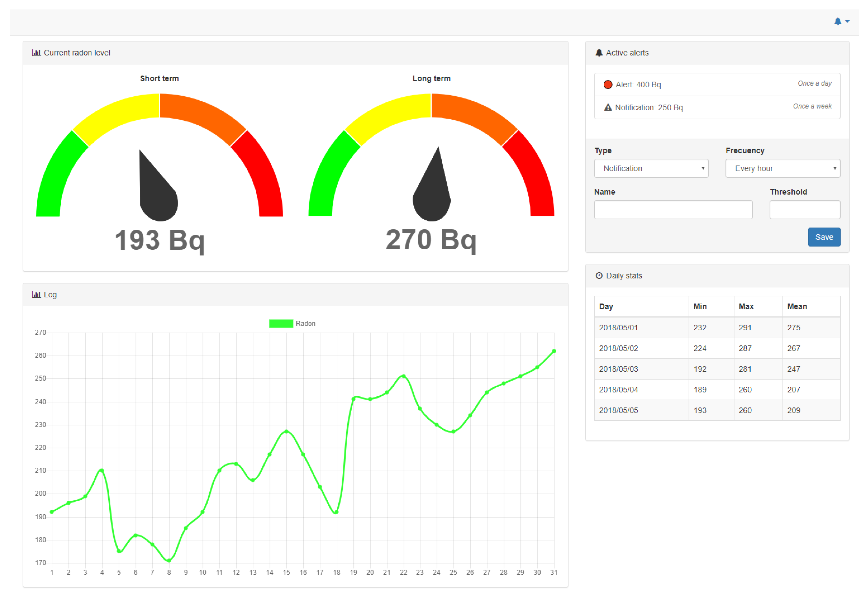Screen dimensions: 868x595
Task: Click the Save button
Action: [x=824, y=237]
